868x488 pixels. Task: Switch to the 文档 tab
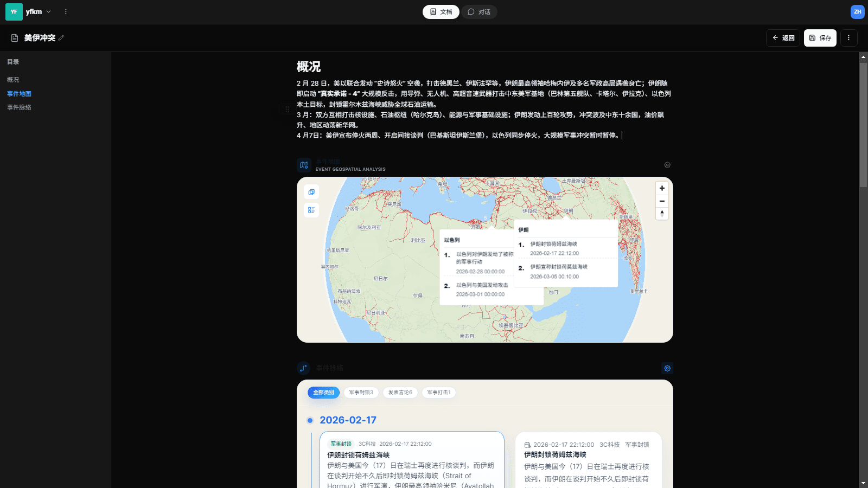[441, 12]
